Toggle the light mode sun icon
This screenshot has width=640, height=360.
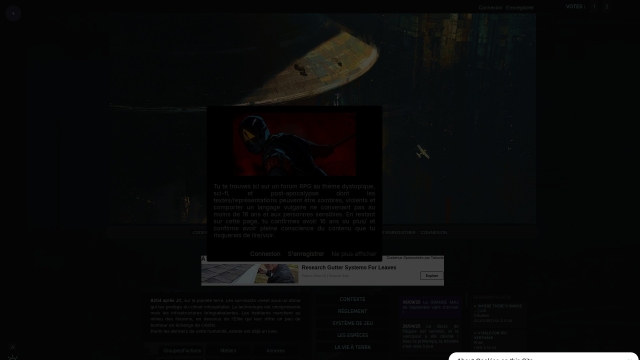click(12, 358)
